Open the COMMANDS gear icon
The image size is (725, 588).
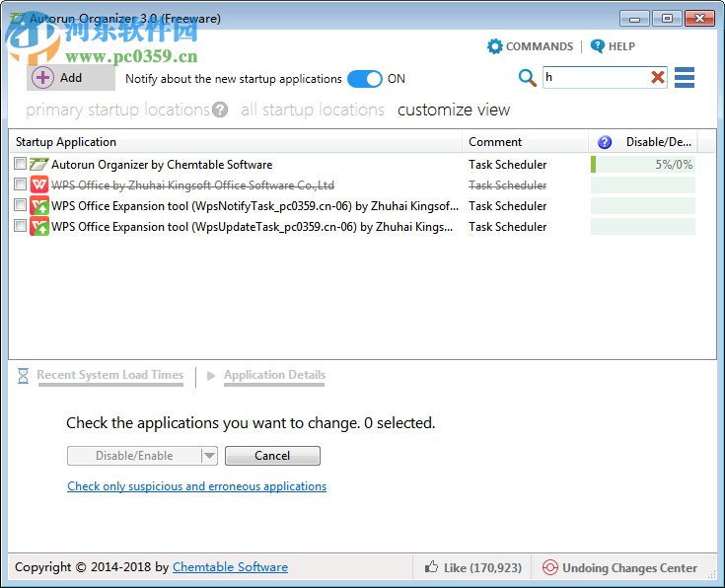(x=495, y=46)
